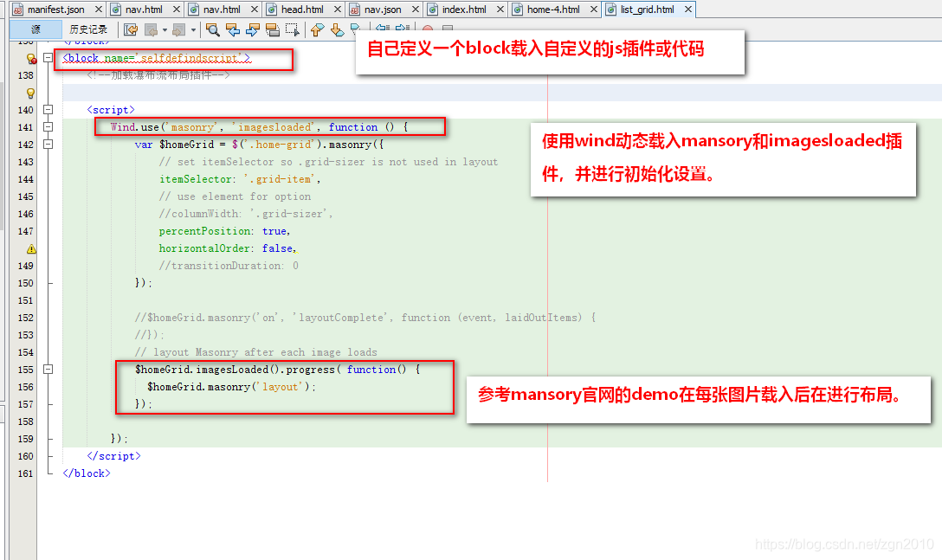The height and width of the screenshot is (560, 942).
Task: Click the home-4.html file type icon
Action: click(x=517, y=10)
